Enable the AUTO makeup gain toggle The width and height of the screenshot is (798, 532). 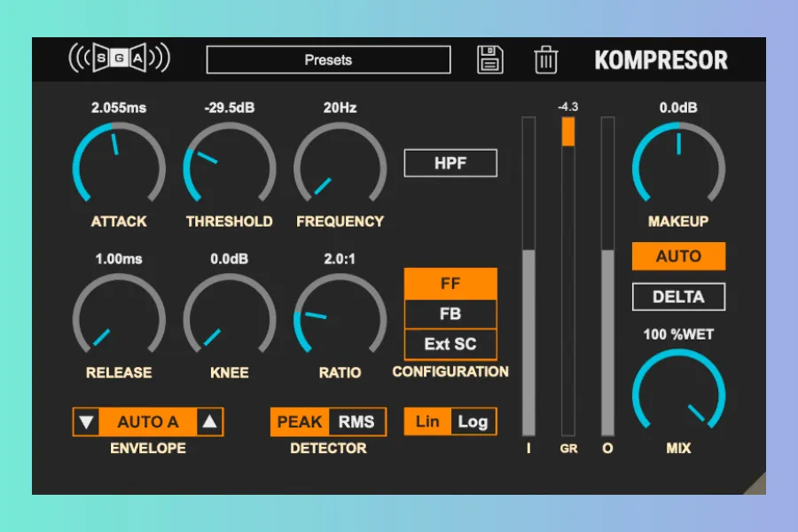coord(678,256)
